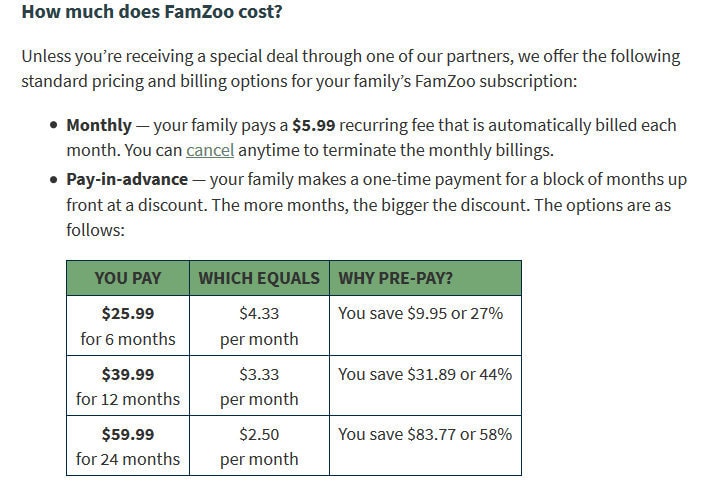Click the bold $5.99 price text

click(x=313, y=125)
